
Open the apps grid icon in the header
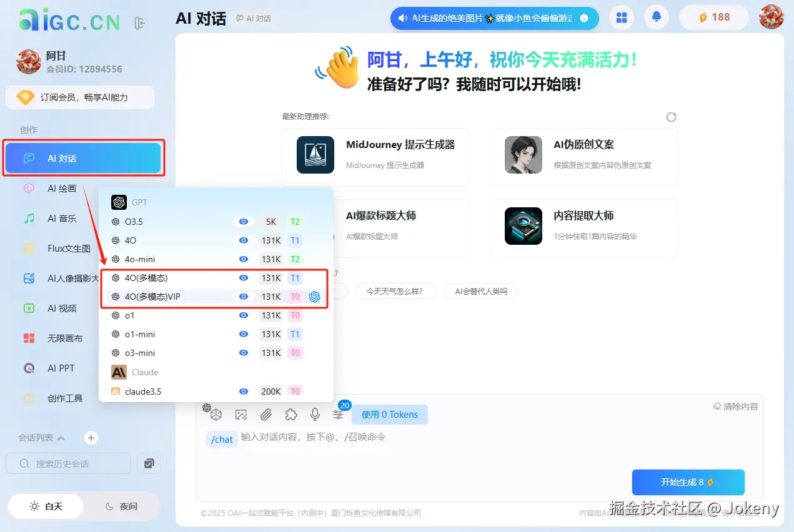pyautogui.click(x=622, y=17)
